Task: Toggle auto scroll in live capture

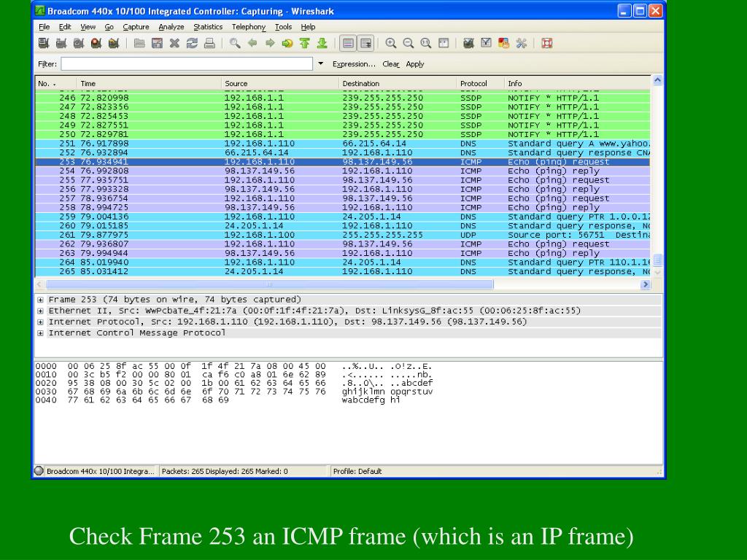Action: click(366, 43)
